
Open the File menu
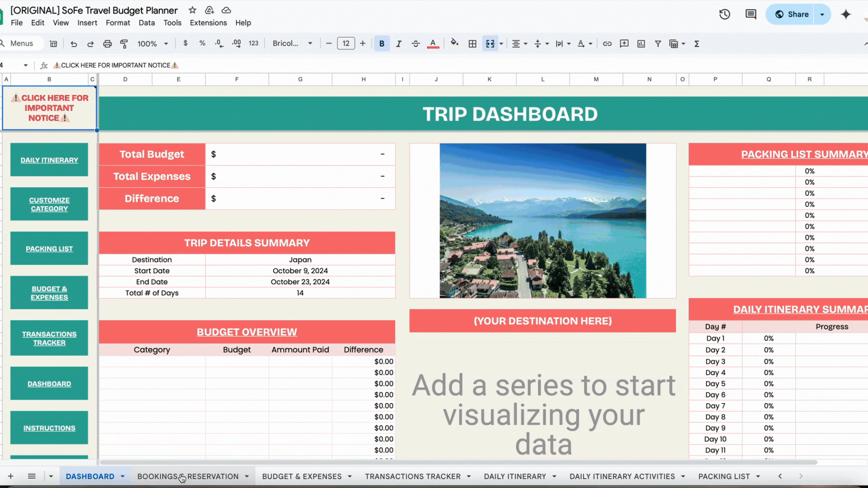(x=17, y=23)
